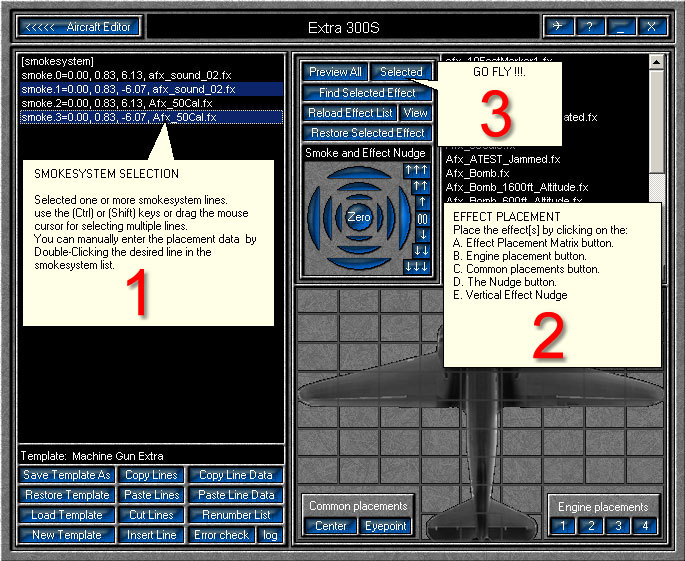Click Restore Template
This screenshot has height=561, width=685.
pyautogui.click(x=67, y=495)
